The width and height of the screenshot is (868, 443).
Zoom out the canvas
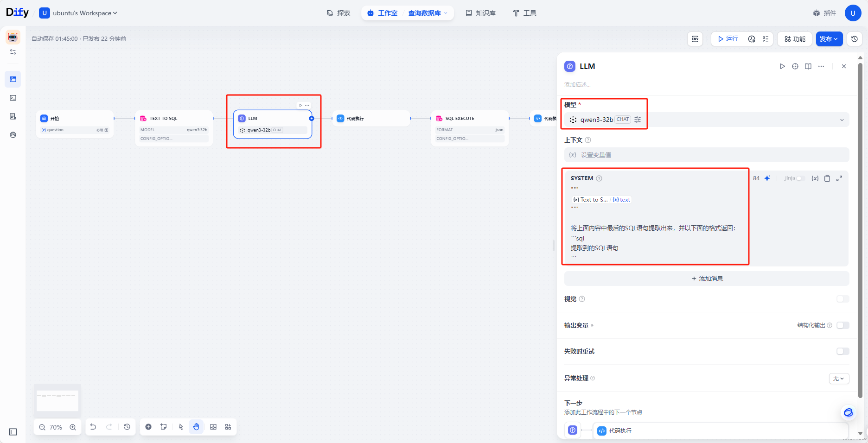[x=42, y=427]
